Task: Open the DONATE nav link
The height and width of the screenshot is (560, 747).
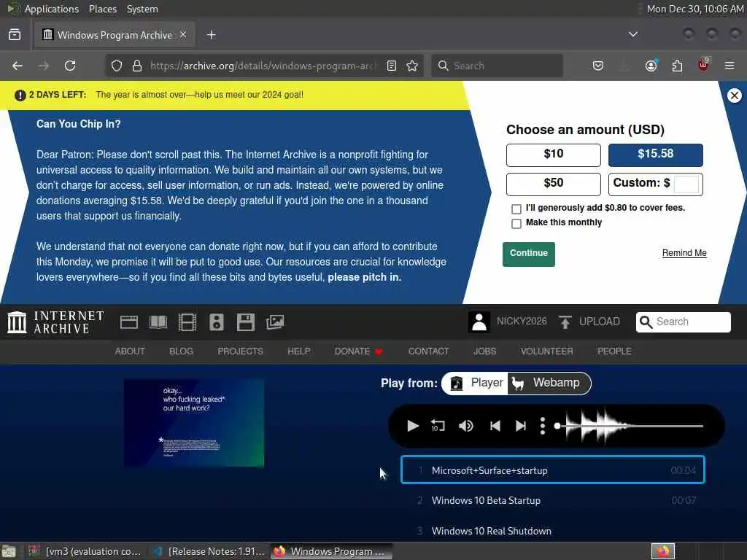Action: pos(358,351)
